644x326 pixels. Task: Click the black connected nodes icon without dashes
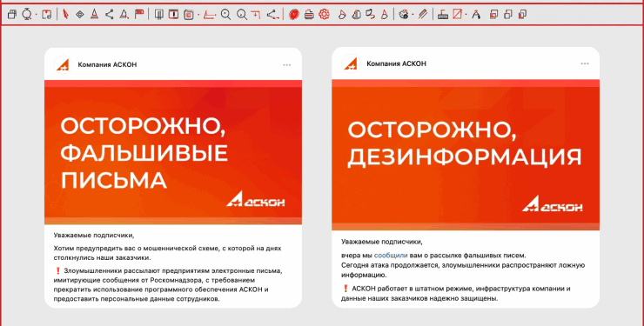click(110, 15)
